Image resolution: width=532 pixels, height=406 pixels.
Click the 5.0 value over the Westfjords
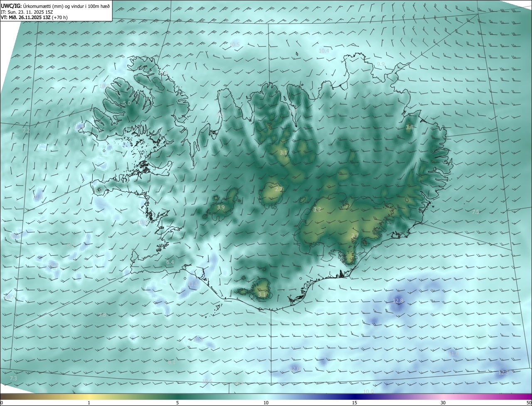tap(127, 103)
